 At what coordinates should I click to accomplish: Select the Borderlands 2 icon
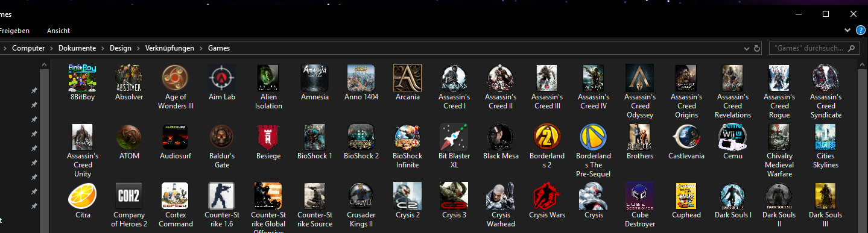coord(547,137)
